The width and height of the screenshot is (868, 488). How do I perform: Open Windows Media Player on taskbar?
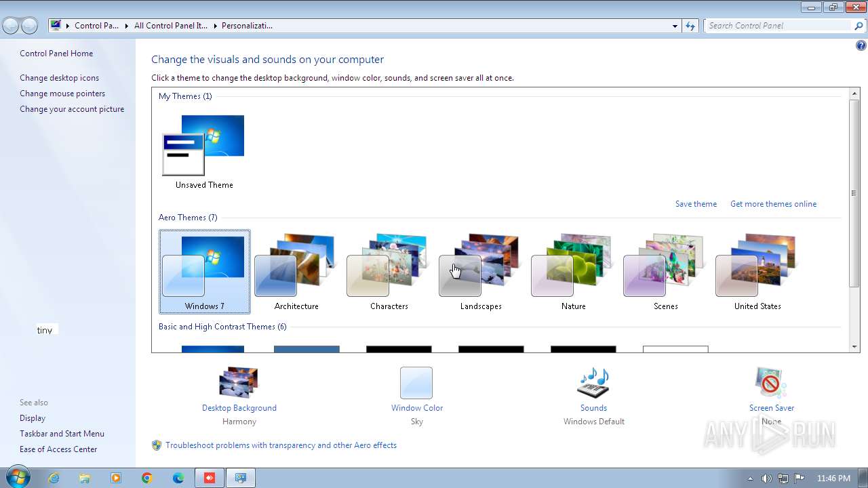116,478
